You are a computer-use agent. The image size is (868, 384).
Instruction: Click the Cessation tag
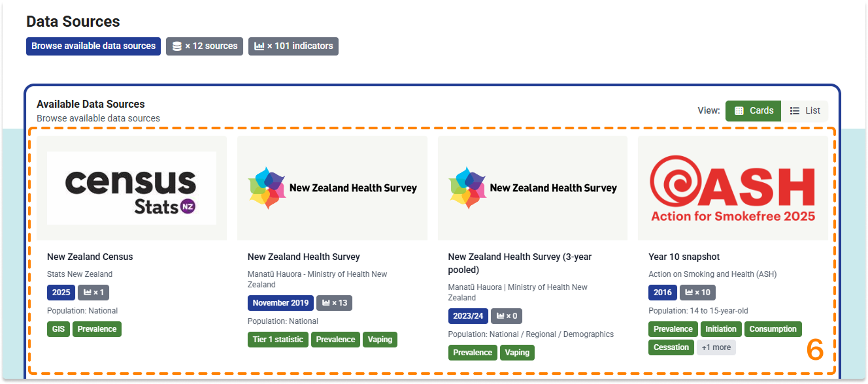pyautogui.click(x=671, y=347)
